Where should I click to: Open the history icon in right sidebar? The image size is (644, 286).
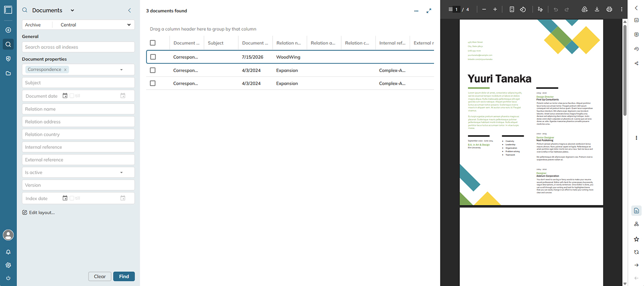coord(636,49)
